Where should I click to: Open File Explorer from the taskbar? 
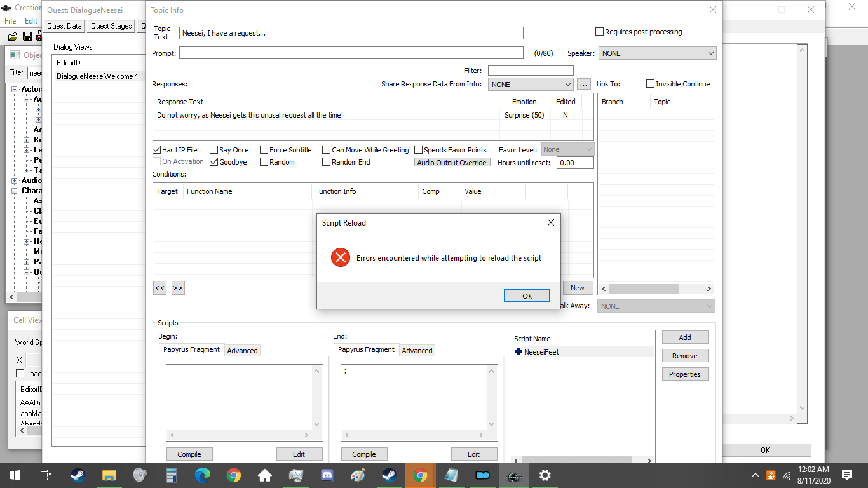coord(109,475)
